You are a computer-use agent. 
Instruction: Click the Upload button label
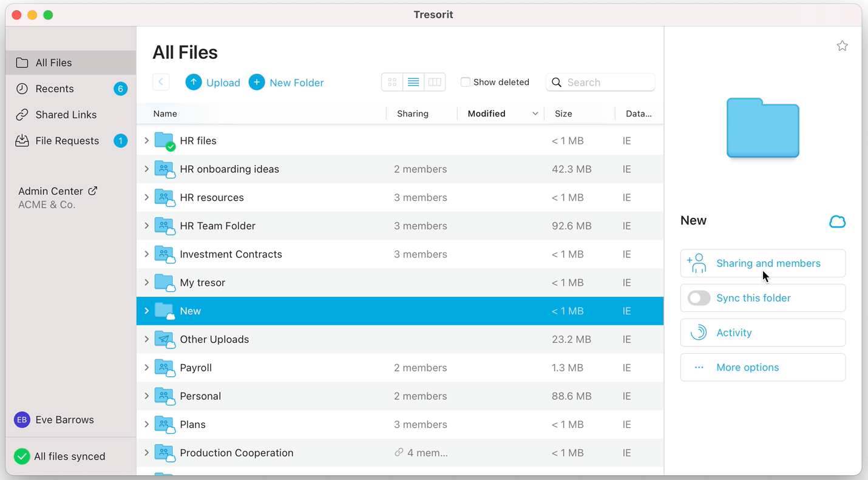tap(223, 83)
